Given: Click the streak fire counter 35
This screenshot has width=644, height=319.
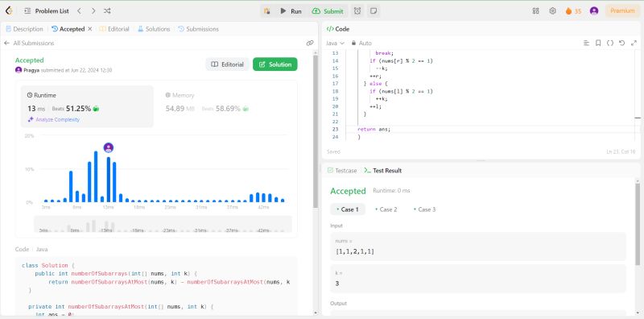Looking at the screenshot, I should [573, 11].
